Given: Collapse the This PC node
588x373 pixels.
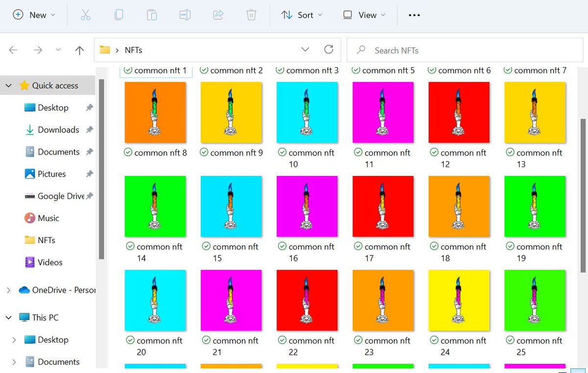Looking at the screenshot, I should click(9, 318).
